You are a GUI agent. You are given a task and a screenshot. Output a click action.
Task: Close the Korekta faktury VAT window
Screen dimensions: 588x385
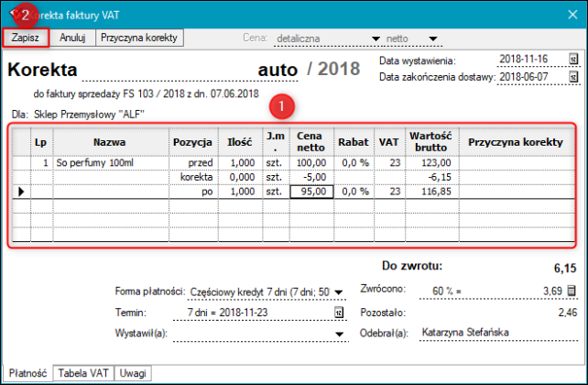(x=572, y=15)
